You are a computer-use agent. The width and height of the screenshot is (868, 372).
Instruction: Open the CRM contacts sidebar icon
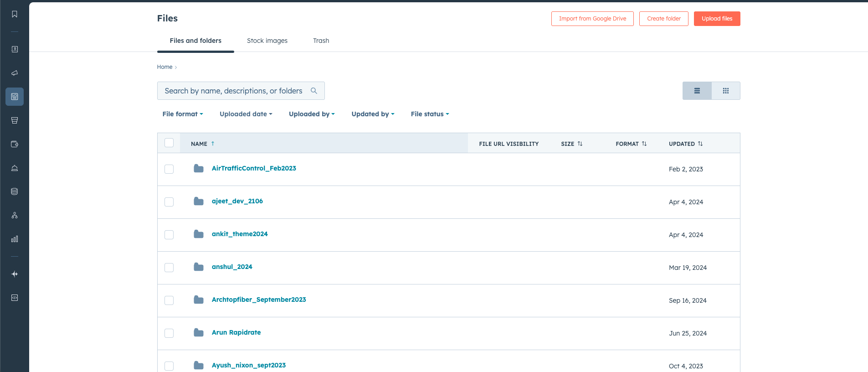[x=15, y=49]
